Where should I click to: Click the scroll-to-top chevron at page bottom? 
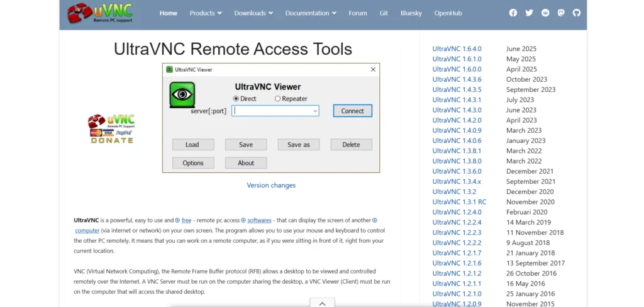[x=323, y=303]
